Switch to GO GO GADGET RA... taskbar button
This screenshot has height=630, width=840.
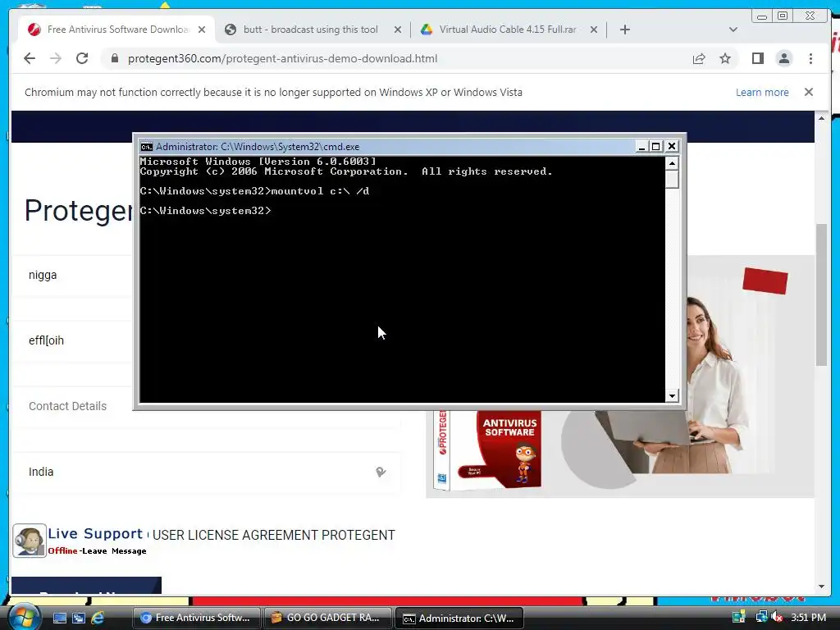(x=326, y=618)
